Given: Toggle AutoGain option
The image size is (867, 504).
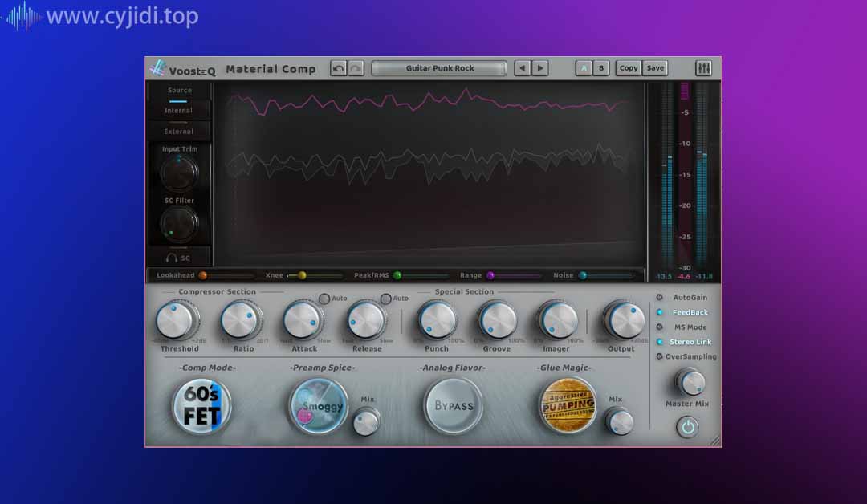Looking at the screenshot, I should point(683,297).
